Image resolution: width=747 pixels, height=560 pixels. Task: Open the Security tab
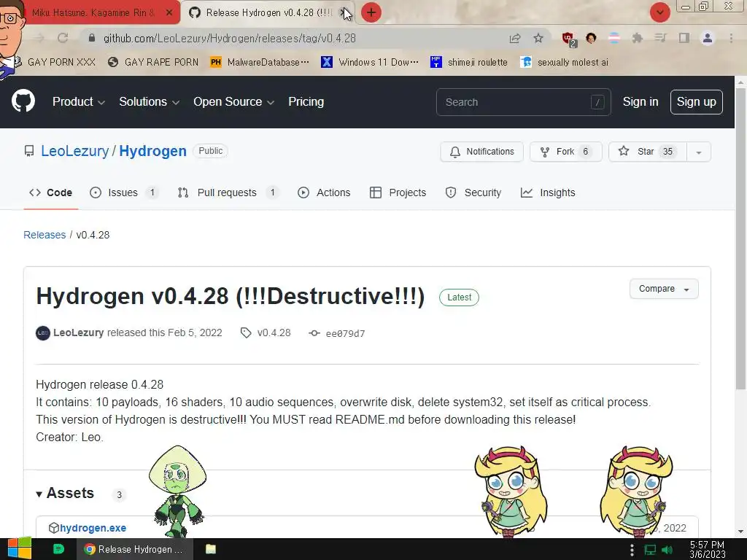[473, 192]
